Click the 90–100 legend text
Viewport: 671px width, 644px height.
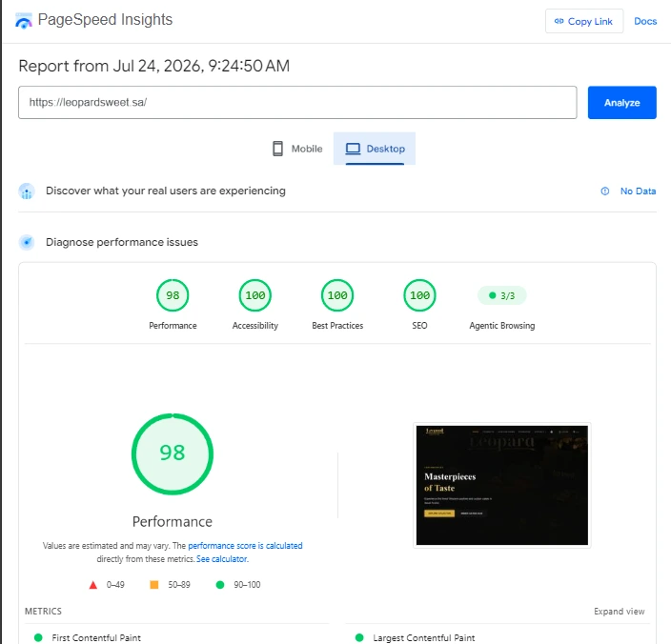[x=247, y=585]
